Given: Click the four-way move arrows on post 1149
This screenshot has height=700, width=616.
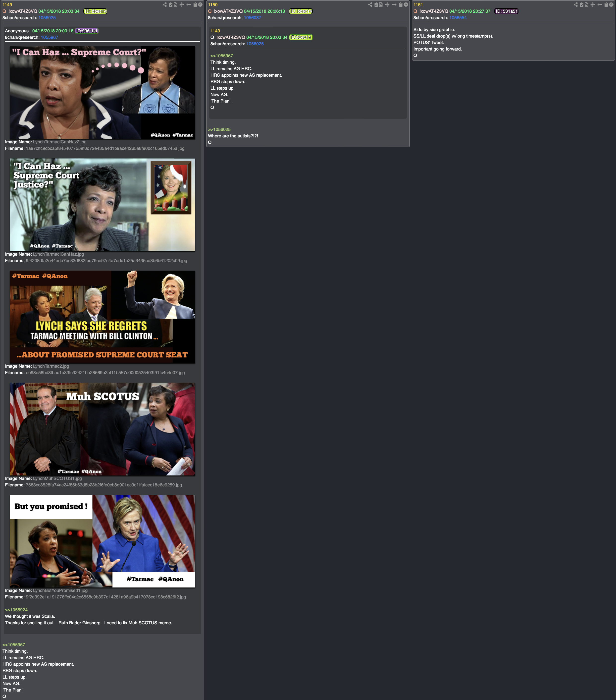Looking at the screenshot, I should [182, 4].
